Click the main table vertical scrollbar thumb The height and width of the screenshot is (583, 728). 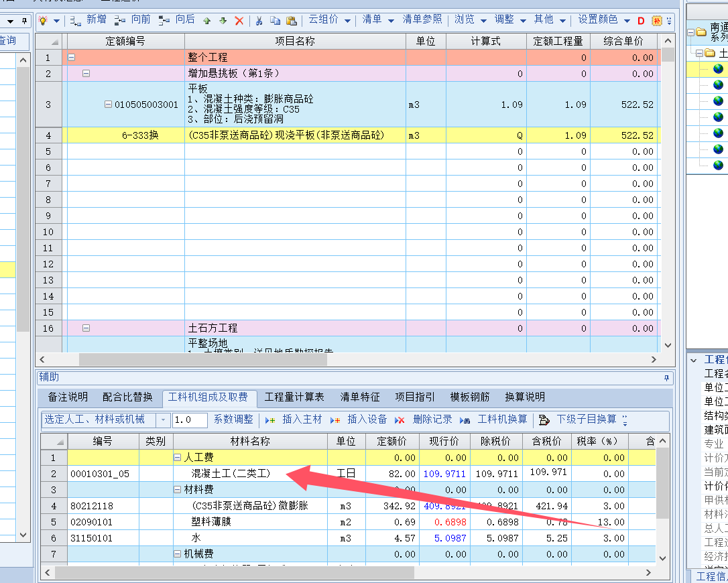(668, 55)
